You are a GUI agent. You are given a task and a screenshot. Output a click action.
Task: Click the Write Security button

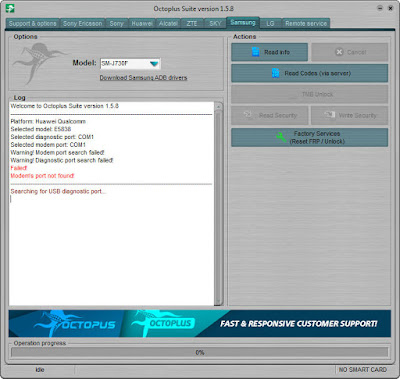(350, 115)
